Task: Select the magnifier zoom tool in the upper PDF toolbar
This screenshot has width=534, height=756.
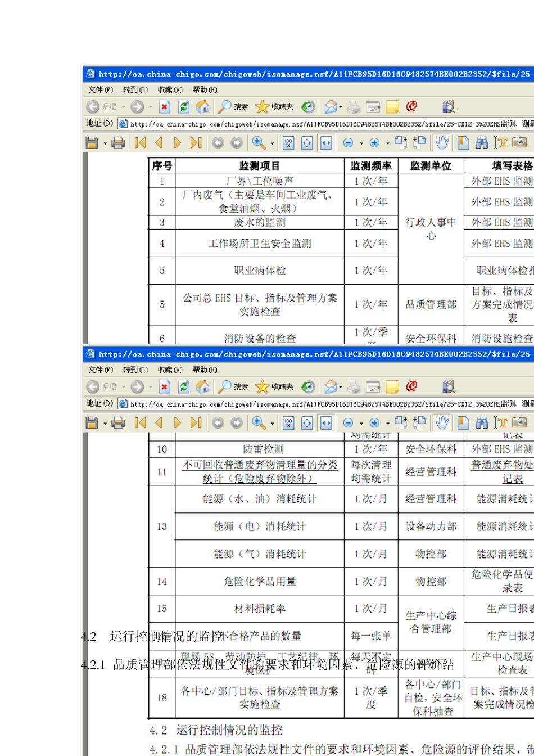Action: 259,143
